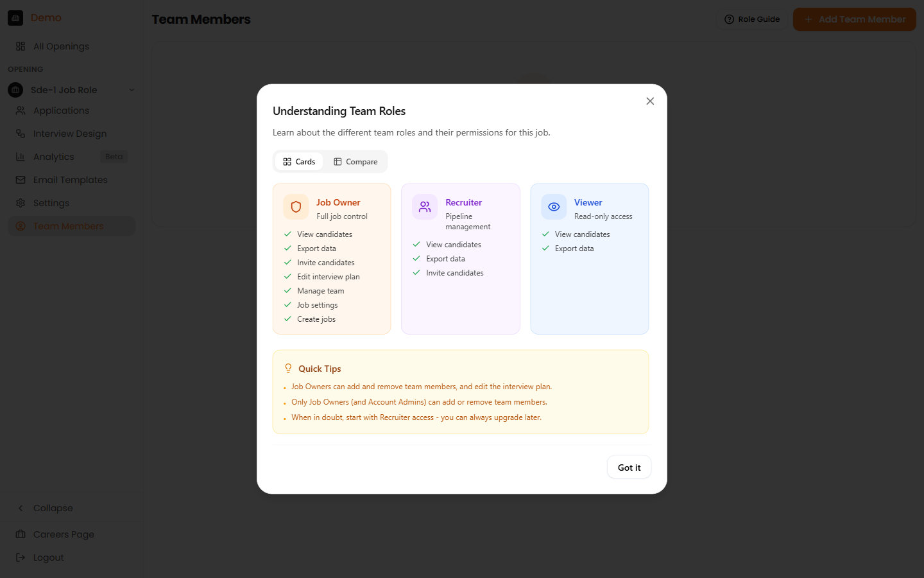The width and height of the screenshot is (924, 578).
Task: Switch to the Compare view
Action: 355,161
